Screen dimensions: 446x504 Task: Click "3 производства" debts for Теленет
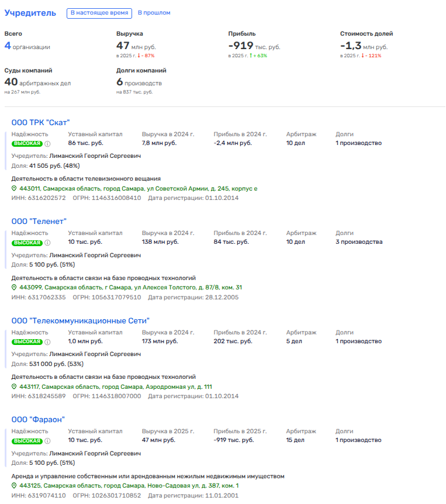tap(359, 242)
